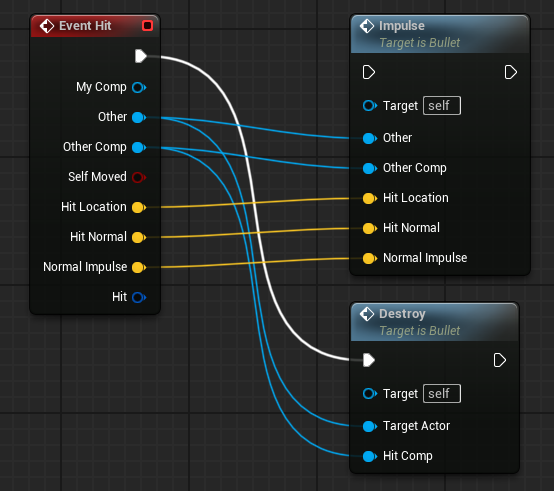Click the Hit Normal input pin on Impulse
The height and width of the screenshot is (491, 554).
coord(370,229)
